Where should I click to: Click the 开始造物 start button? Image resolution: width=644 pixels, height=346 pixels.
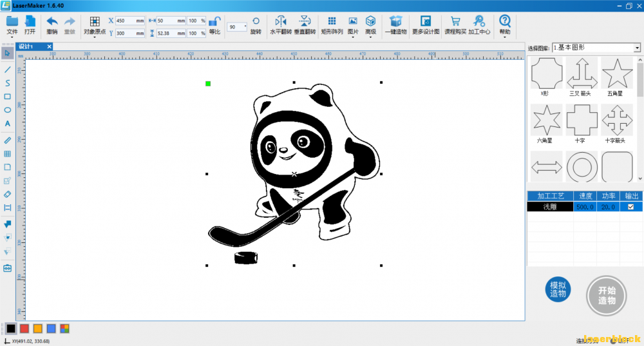[x=606, y=296]
